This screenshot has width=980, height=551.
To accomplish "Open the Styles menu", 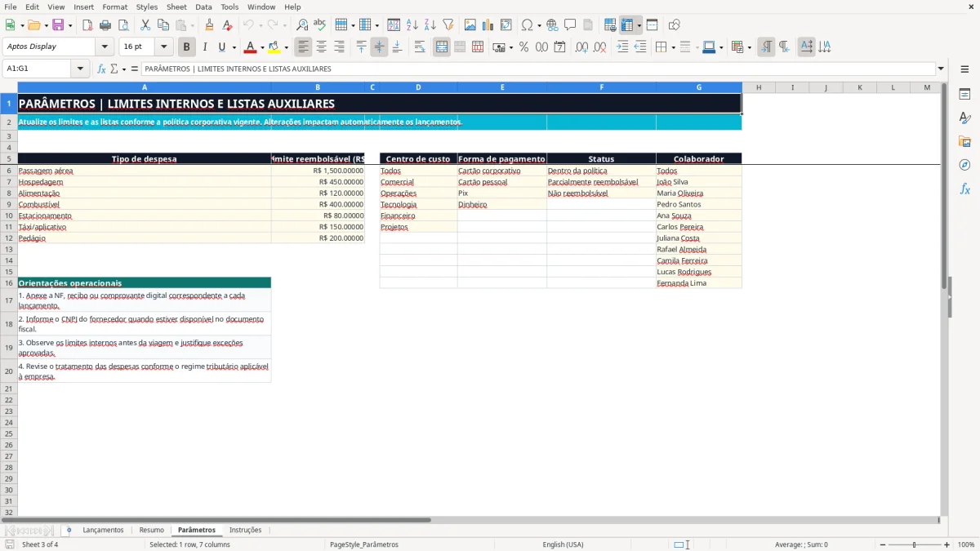I will coord(147,7).
